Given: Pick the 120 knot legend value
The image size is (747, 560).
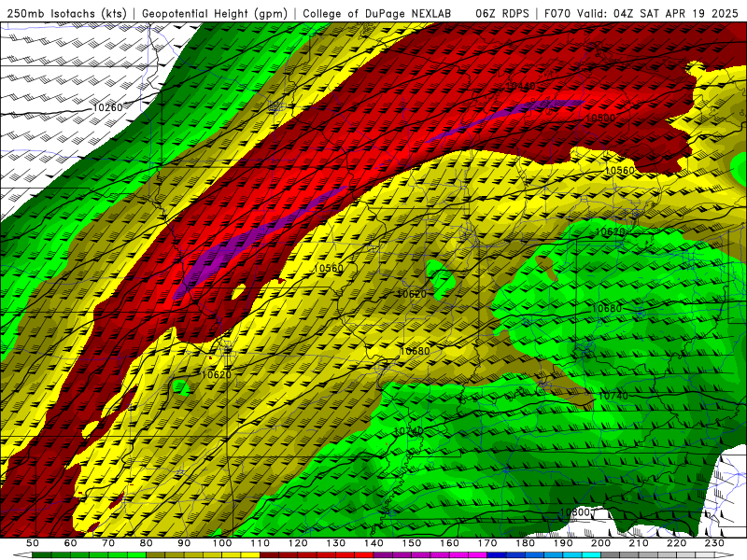Looking at the screenshot, I should click(298, 543).
